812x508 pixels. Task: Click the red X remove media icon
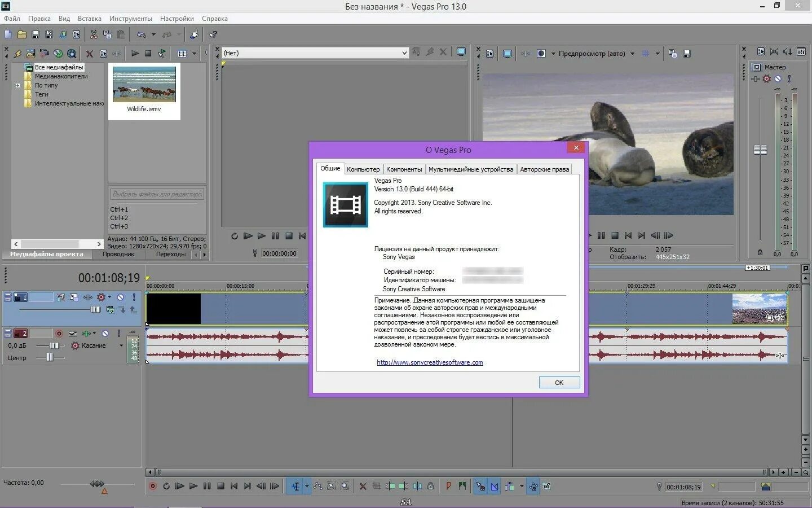click(x=89, y=54)
